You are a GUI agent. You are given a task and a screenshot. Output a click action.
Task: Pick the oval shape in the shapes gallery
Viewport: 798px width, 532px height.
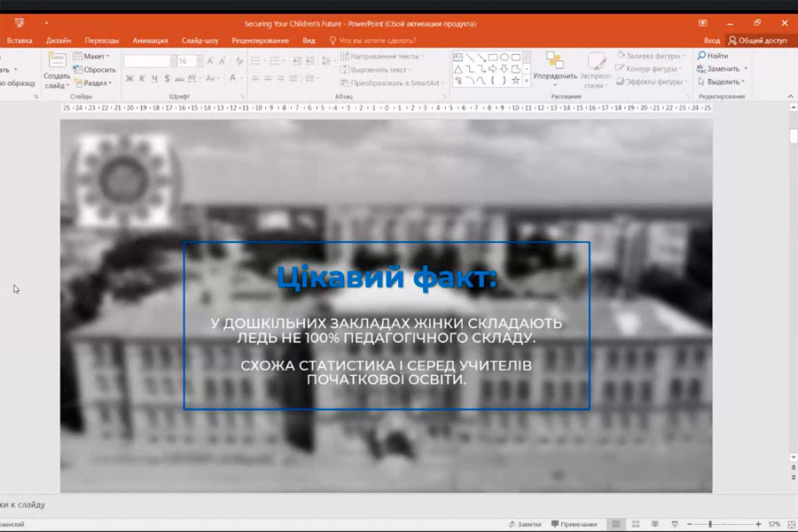(x=505, y=58)
